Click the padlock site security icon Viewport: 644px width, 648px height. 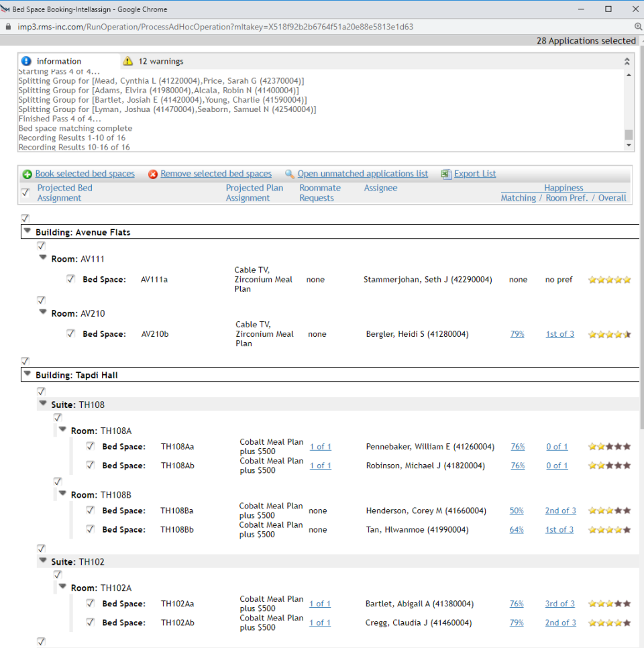pyautogui.click(x=8, y=27)
